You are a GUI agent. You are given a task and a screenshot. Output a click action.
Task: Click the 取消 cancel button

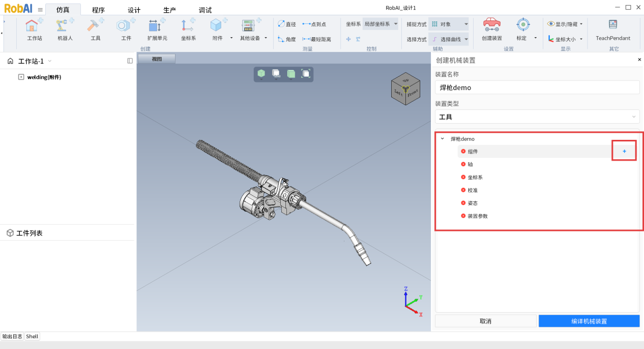point(485,321)
